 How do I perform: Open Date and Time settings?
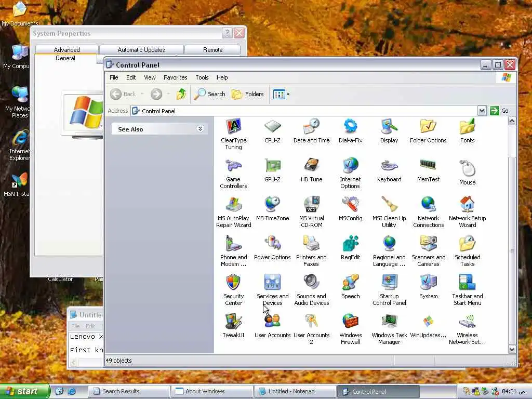point(312,131)
